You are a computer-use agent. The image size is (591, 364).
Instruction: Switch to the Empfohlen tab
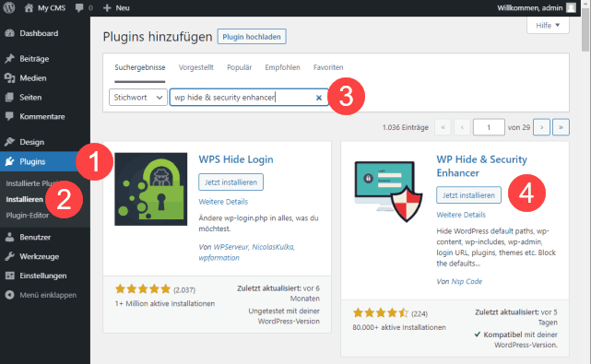pyautogui.click(x=282, y=67)
